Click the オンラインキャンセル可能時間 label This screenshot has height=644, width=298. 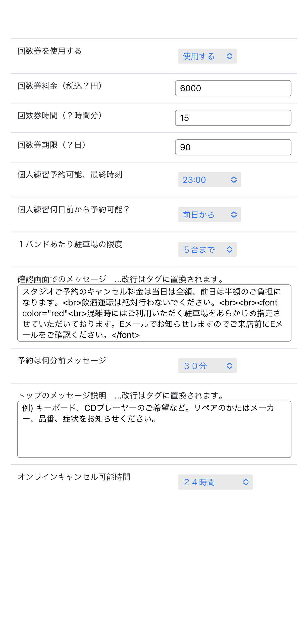click(x=74, y=477)
